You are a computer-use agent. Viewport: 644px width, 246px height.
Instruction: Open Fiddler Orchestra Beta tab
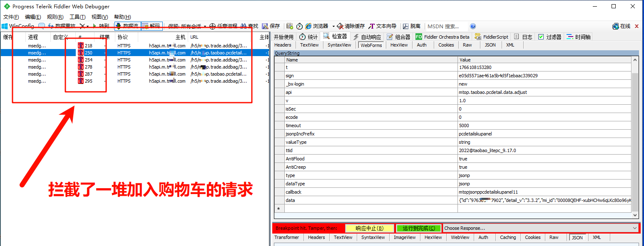click(x=442, y=37)
